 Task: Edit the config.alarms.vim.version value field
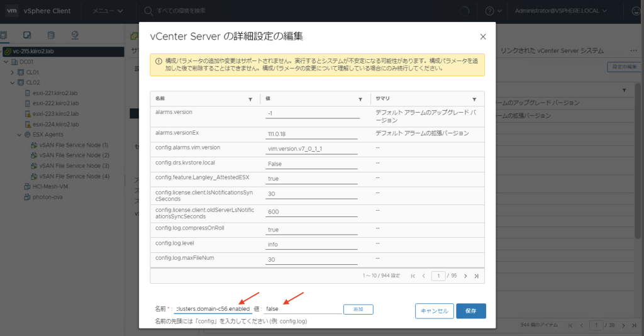[311, 149]
